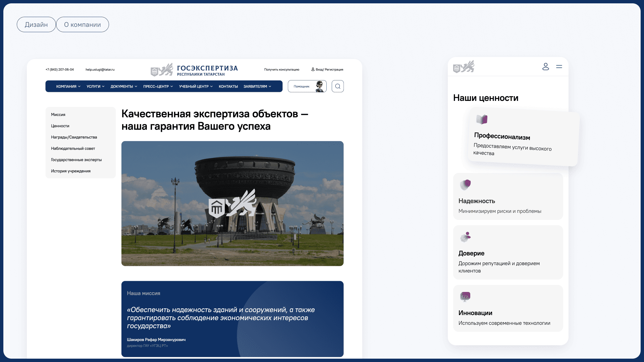This screenshot has width=644, height=362.
Task: Click the Gosexpertiza griffin logo in desktop header
Action: (162, 70)
